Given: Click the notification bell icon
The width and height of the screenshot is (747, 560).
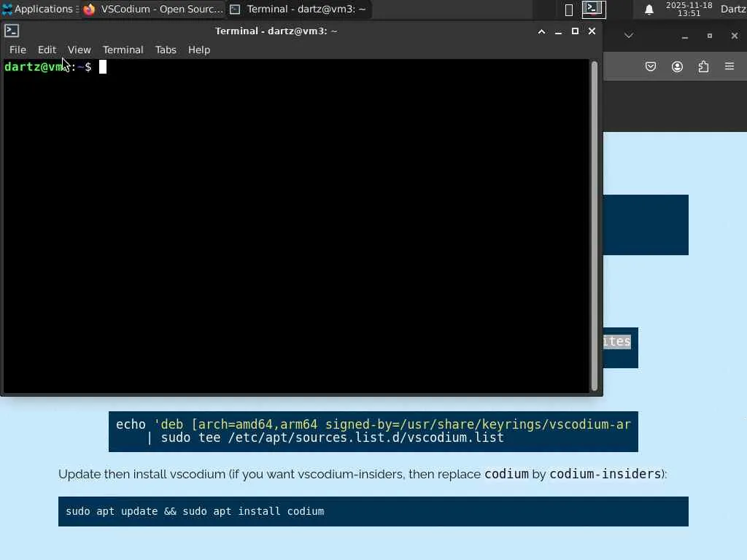Looking at the screenshot, I should (x=649, y=9).
